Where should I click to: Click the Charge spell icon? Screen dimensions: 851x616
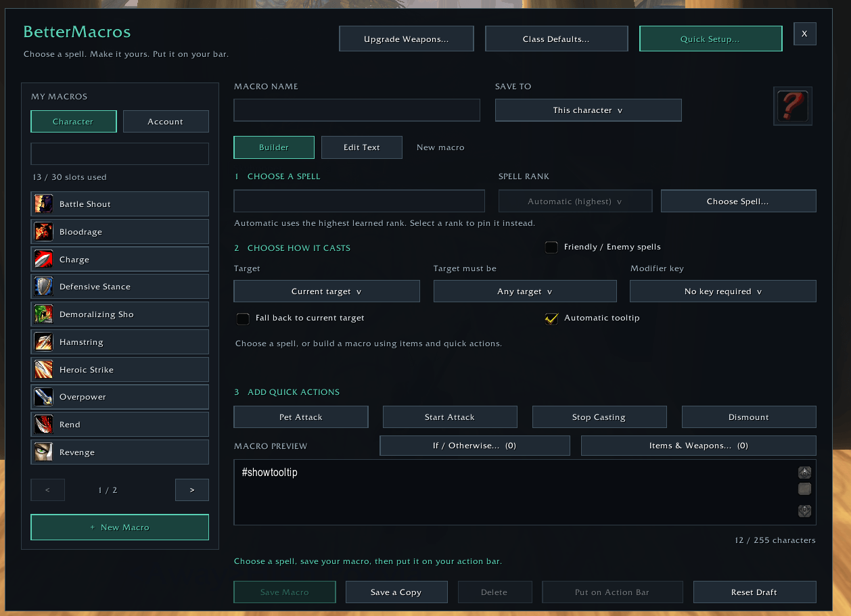coord(43,259)
